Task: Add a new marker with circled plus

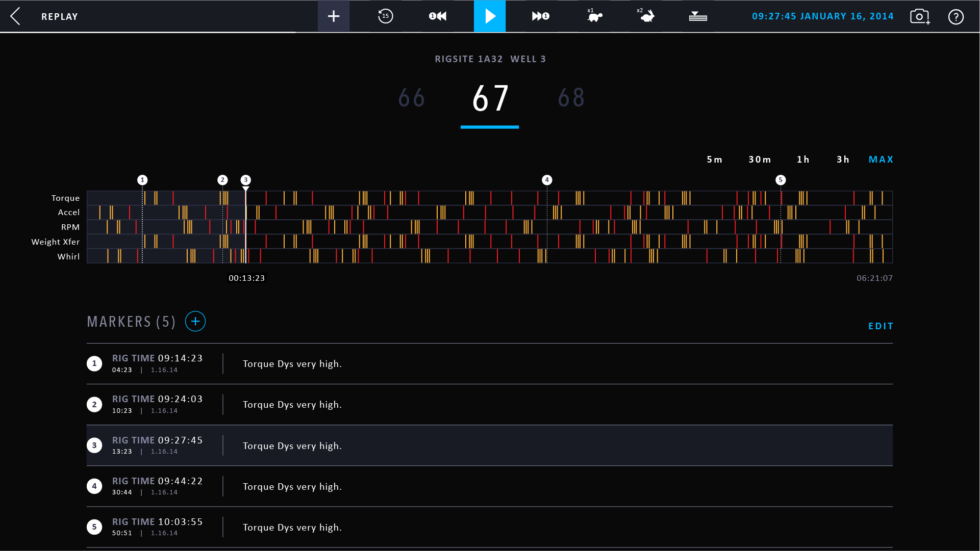Action: (x=195, y=322)
